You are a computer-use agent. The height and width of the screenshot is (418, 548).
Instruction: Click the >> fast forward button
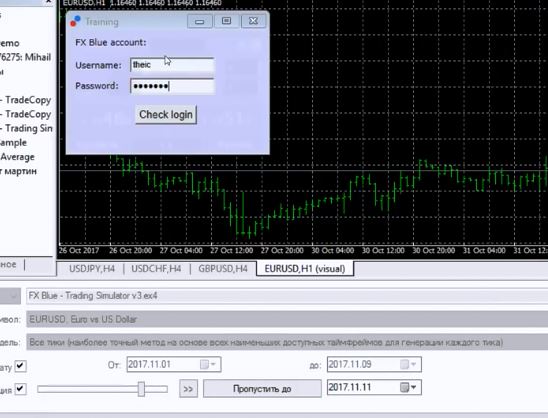[188, 389]
